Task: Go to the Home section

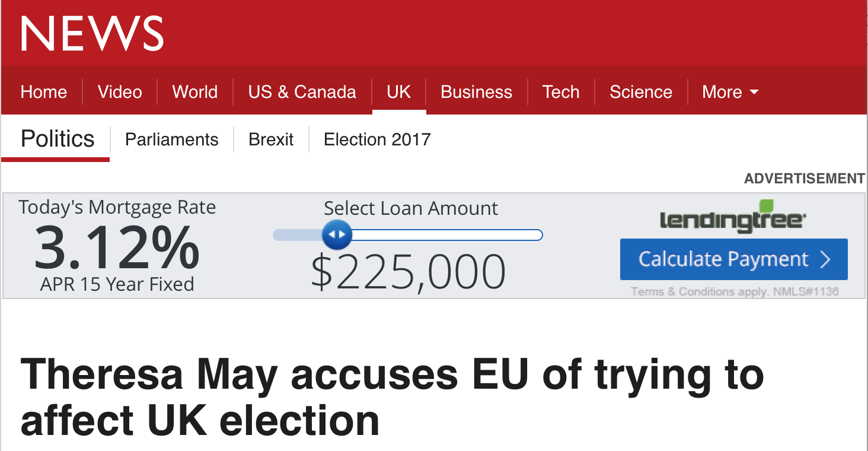Action: [43, 92]
